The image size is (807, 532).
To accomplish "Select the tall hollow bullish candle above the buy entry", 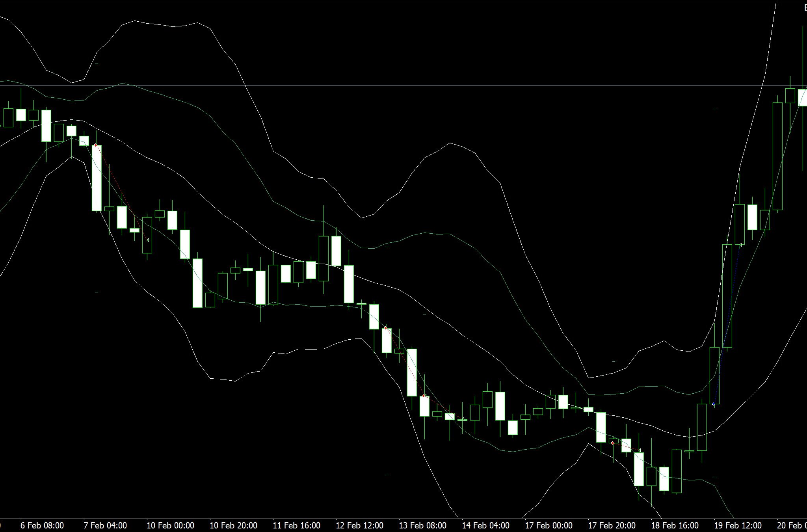I will tap(727, 296).
